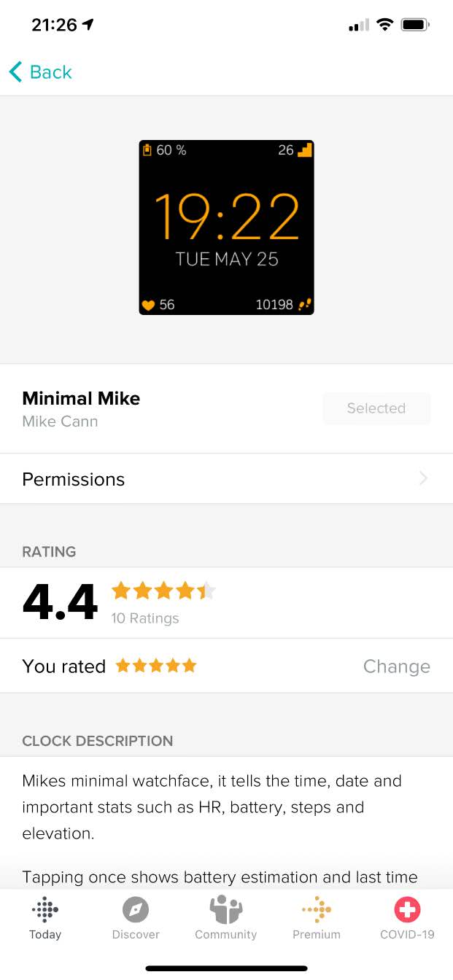Tap Change to edit your rating
This screenshot has width=453, height=980.
click(x=396, y=666)
